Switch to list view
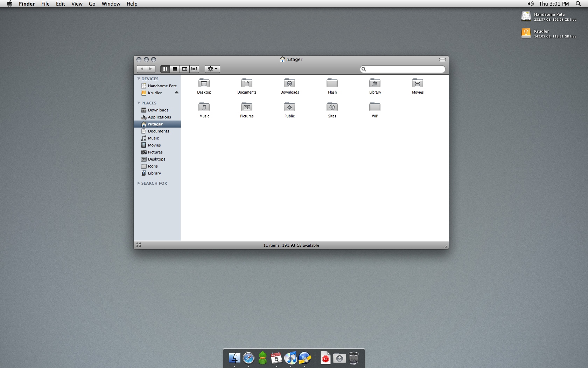 coord(175,69)
